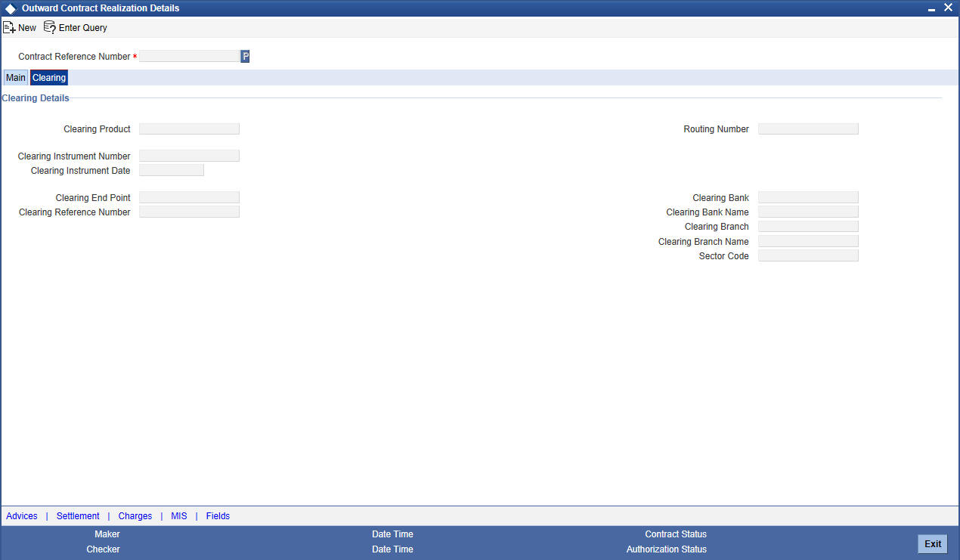Focus the Clearing Branch Name field

pos(808,241)
